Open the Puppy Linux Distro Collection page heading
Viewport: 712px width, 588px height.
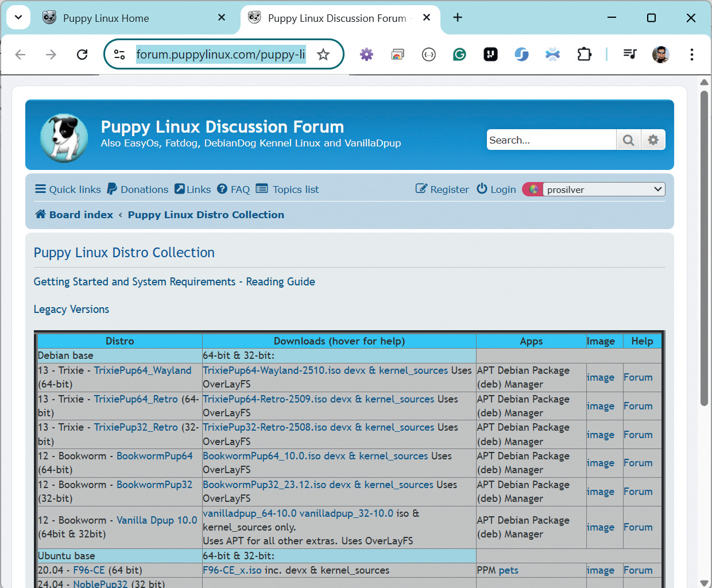tap(124, 253)
